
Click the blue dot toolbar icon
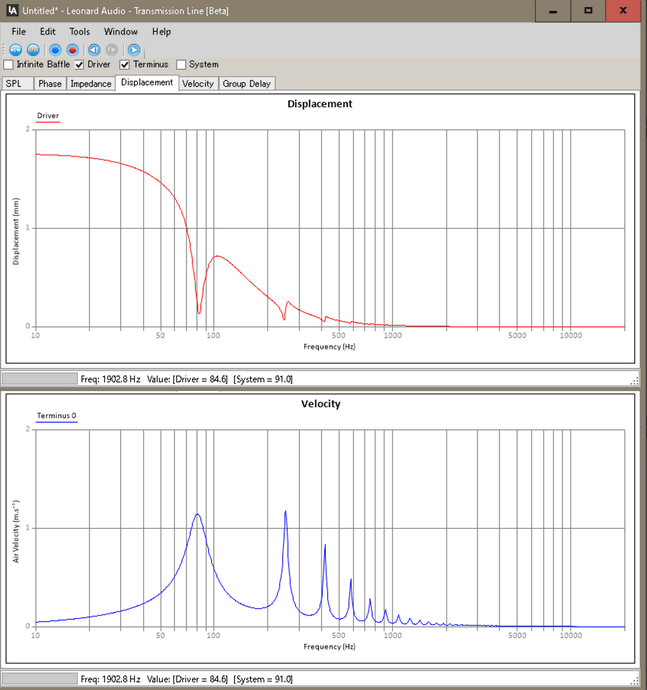click(x=55, y=50)
